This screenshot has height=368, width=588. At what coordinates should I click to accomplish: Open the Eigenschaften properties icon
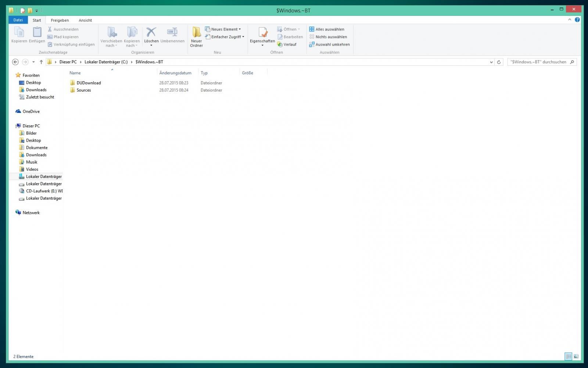tap(262, 32)
